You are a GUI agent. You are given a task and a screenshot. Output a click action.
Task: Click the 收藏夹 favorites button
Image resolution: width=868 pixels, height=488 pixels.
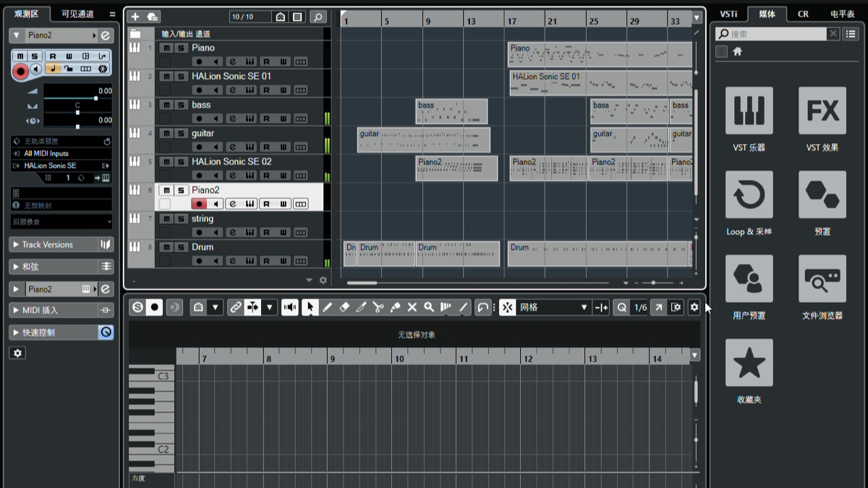click(749, 362)
